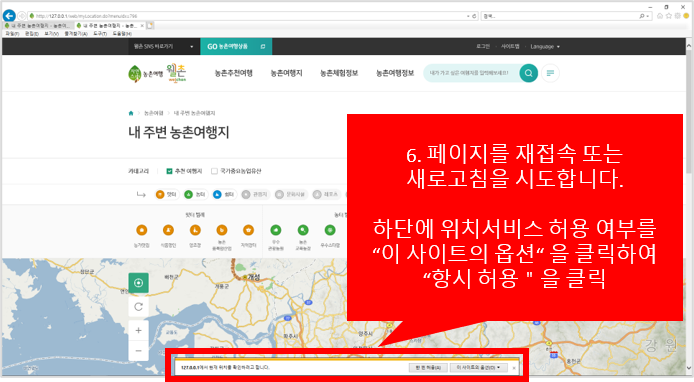The width and height of the screenshot is (694, 382).
Task: Open the Language dropdown
Action: coord(545,46)
